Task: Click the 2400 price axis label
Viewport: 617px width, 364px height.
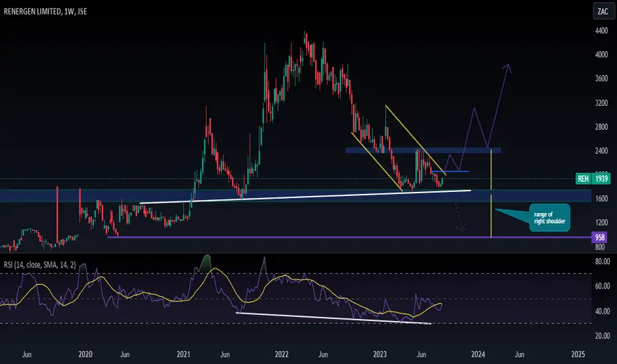Action: pos(601,151)
